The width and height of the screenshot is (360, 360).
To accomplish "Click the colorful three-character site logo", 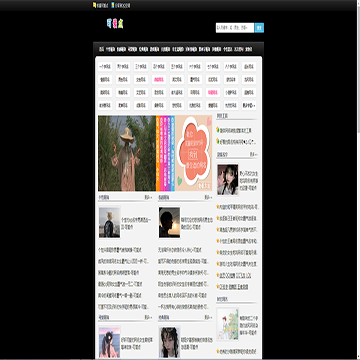I will tap(115, 23).
